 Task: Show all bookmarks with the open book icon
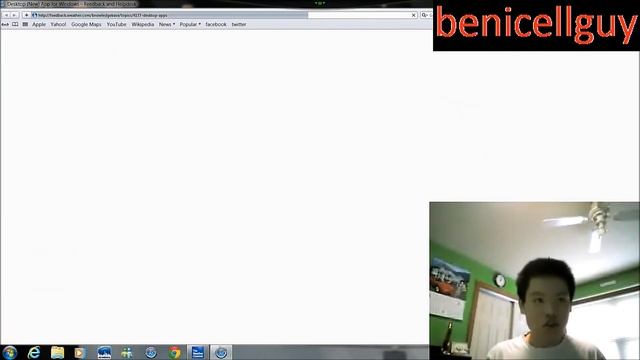[x=15, y=24]
